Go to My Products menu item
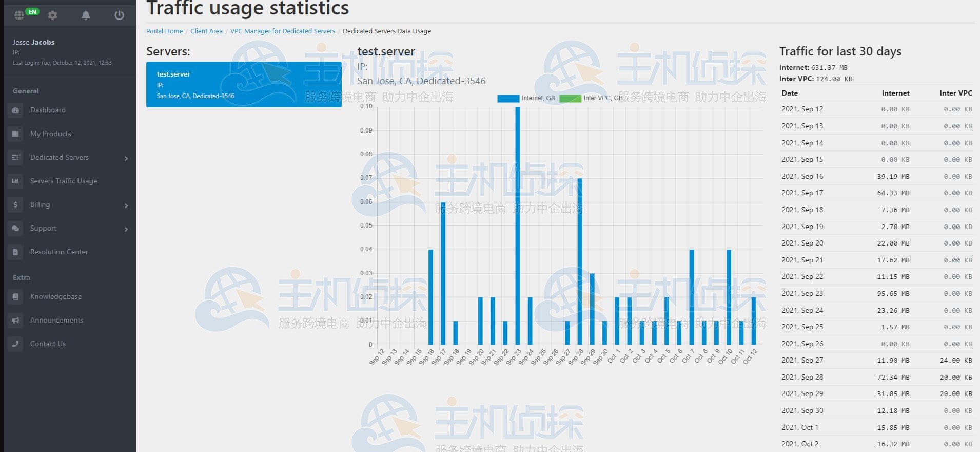This screenshot has height=452, width=980. point(50,134)
